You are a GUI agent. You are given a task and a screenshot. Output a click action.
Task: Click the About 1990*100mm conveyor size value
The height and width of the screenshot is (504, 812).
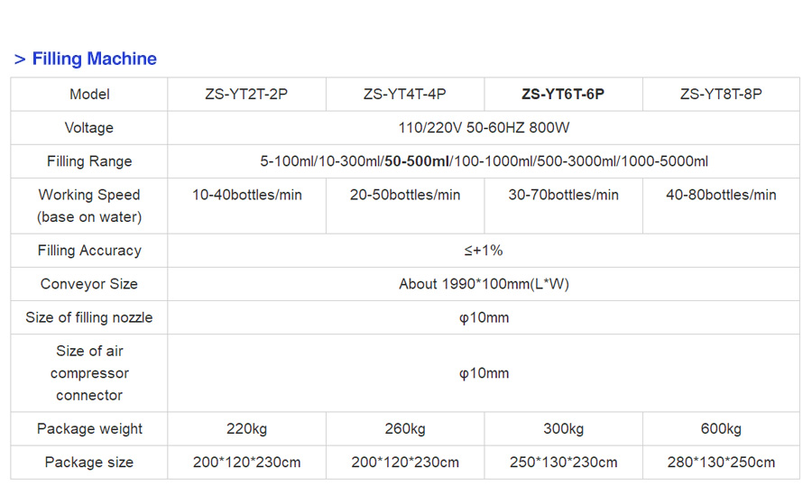[484, 284]
